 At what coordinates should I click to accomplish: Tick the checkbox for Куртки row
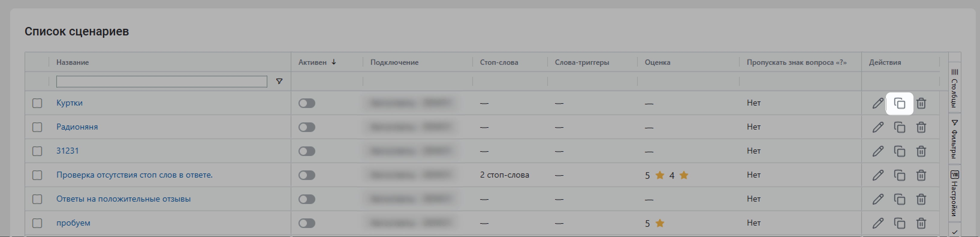pos(37,103)
